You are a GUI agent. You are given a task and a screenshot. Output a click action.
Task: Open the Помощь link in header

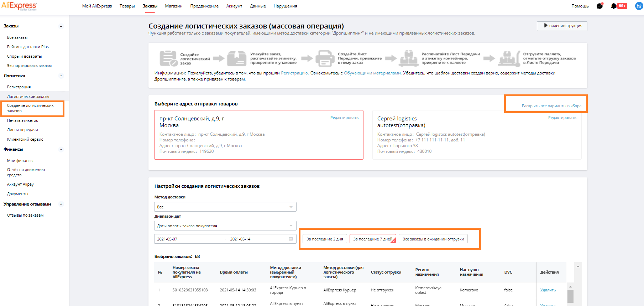[x=580, y=6]
